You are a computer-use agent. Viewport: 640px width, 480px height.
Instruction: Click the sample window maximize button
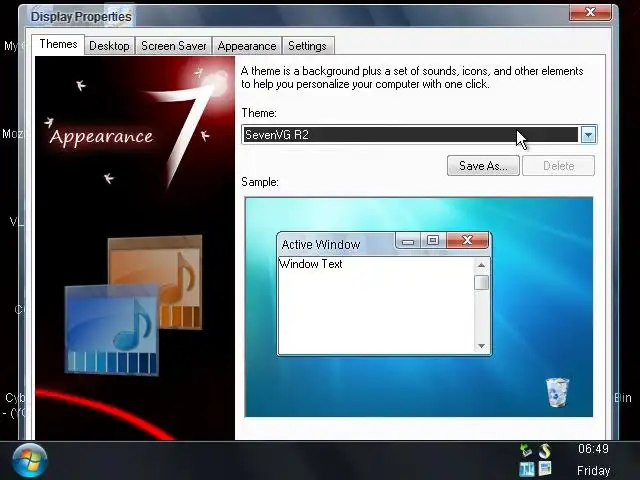(433, 240)
